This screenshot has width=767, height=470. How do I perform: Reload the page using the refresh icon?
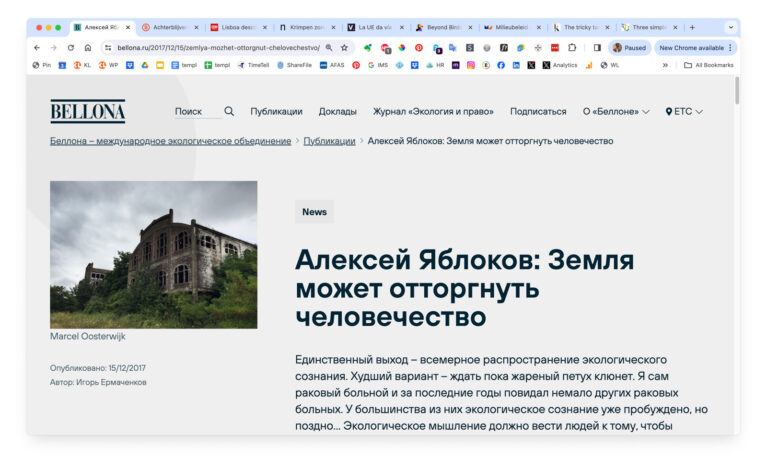pos(70,47)
